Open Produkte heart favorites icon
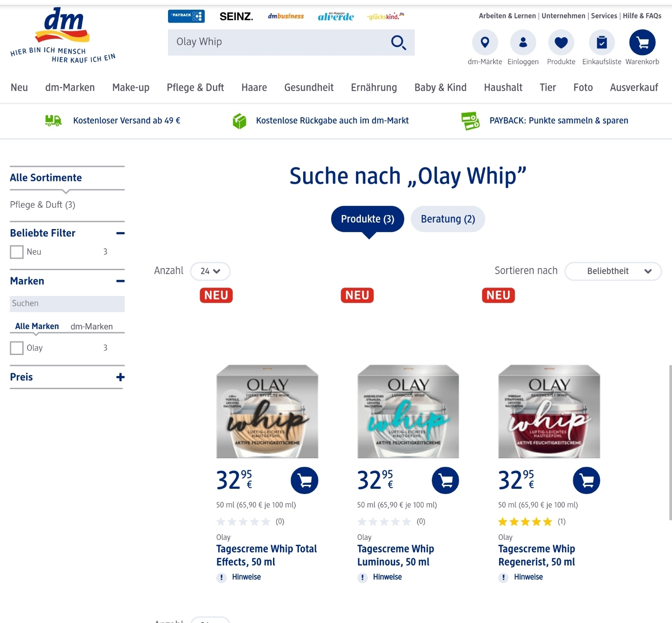This screenshot has width=672, height=623. pyautogui.click(x=561, y=42)
